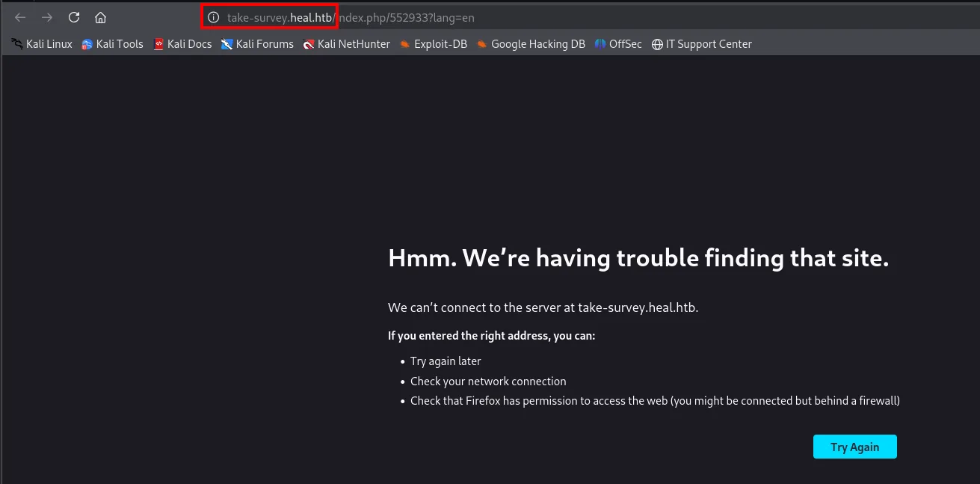This screenshot has height=484, width=980.
Task: Click the Try Again button
Action: pyautogui.click(x=854, y=447)
